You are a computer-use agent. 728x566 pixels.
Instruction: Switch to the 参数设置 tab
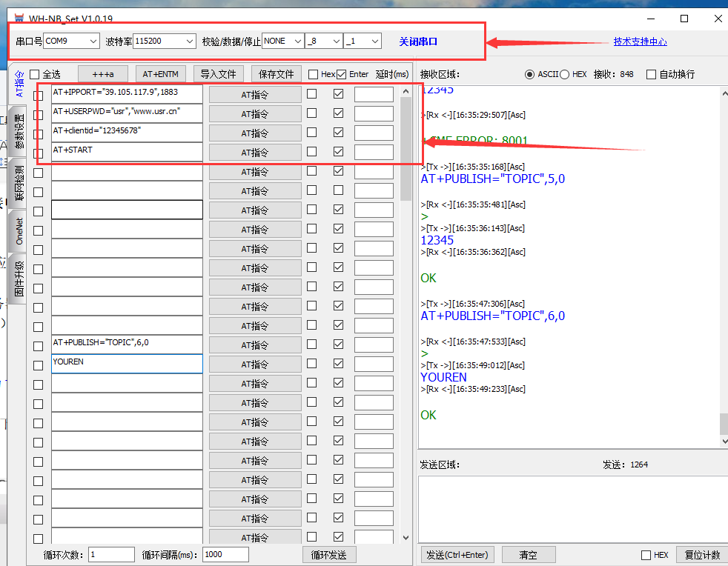pyautogui.click(x=19, y=132)
